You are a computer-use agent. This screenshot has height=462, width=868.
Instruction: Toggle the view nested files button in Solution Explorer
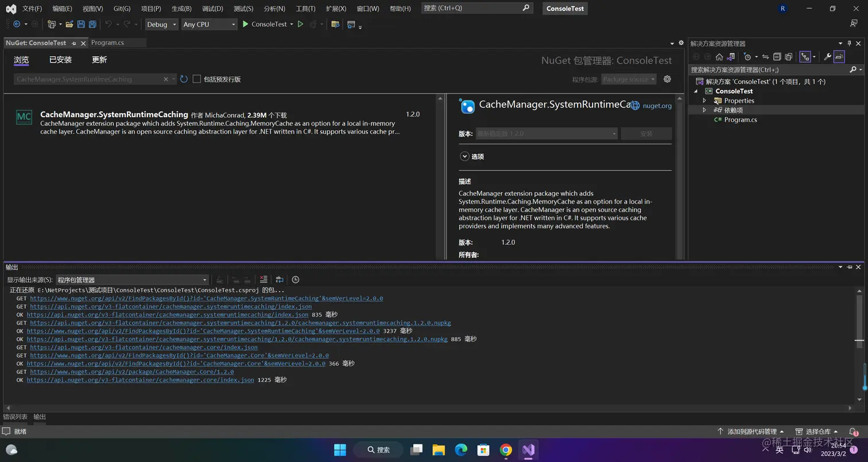(x=806, y=57)
